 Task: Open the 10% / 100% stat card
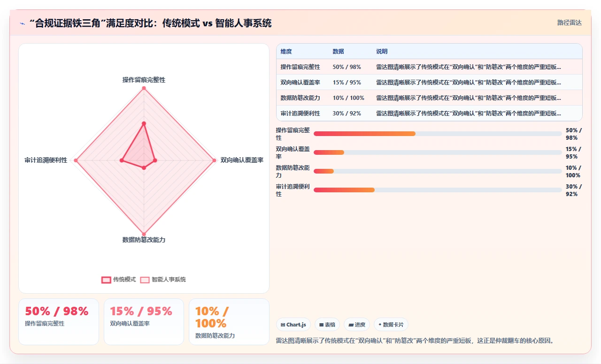tap(229, 322)
